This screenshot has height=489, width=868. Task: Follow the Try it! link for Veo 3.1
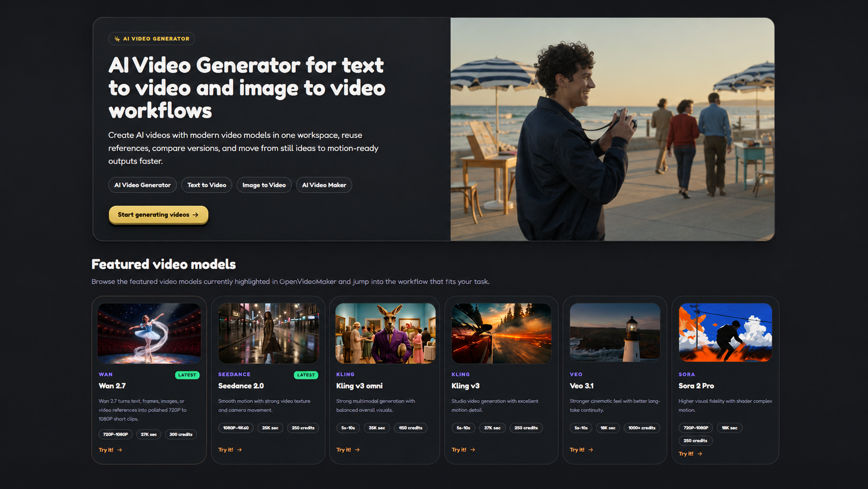pos(581,450)
